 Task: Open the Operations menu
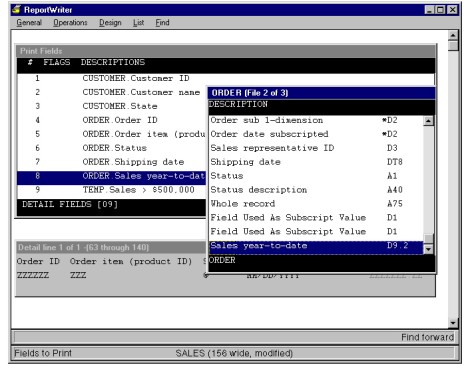pyautogui.click(x=70, y=23)
